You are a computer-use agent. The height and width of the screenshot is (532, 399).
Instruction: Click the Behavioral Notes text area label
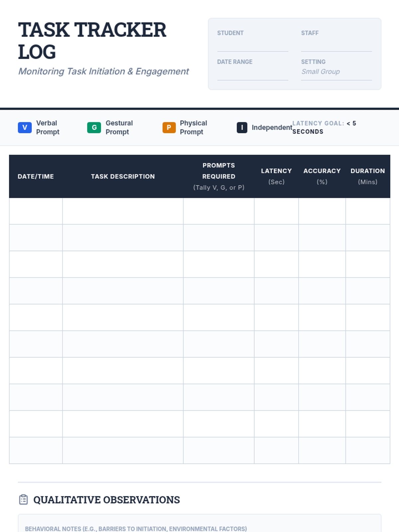tap(136, 528)
